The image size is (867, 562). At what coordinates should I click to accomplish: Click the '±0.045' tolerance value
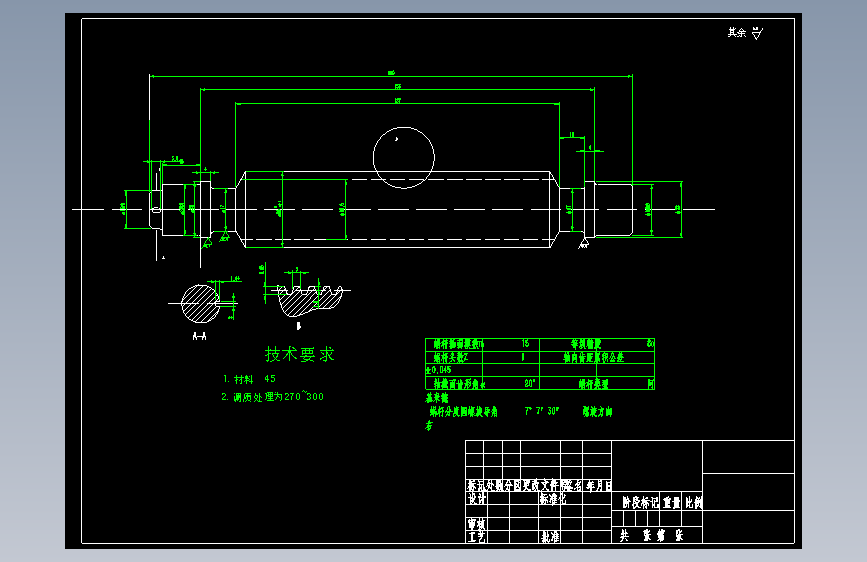[x=438, y=370]
